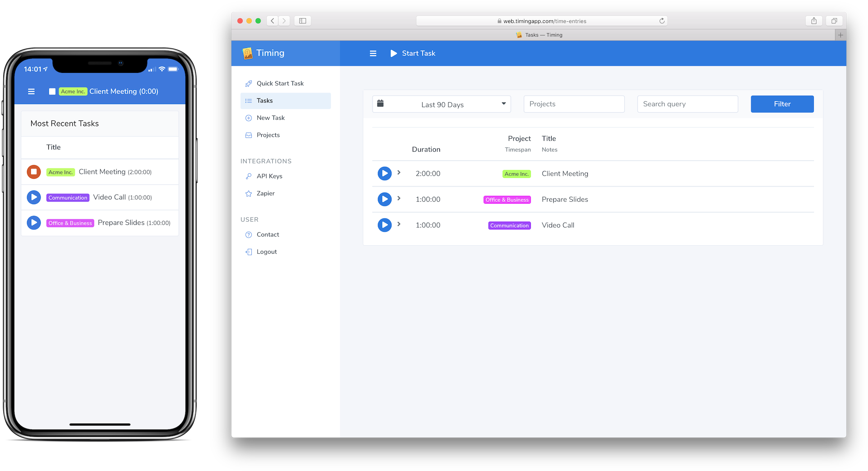Click the blue Filter button

click(x=782, y=104)
